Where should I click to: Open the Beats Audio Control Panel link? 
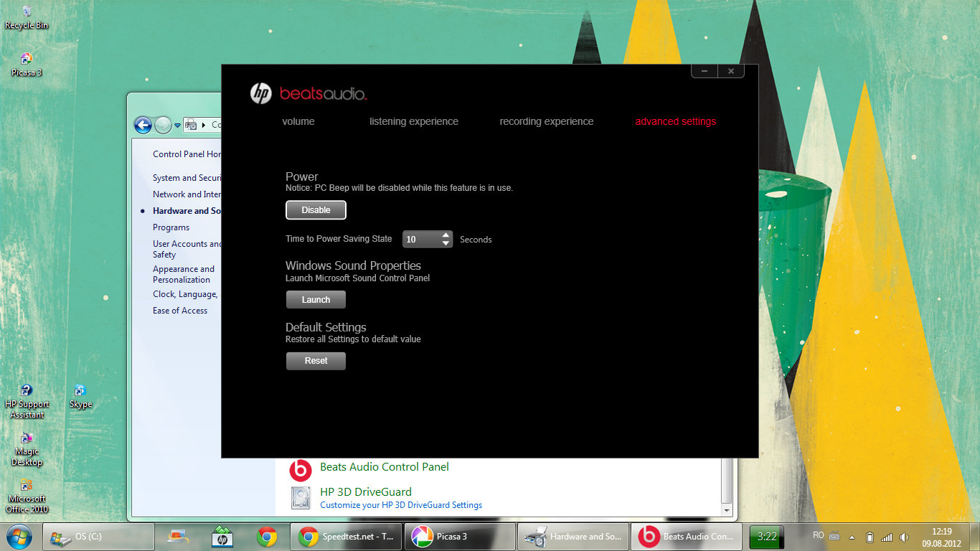point(385,466)
